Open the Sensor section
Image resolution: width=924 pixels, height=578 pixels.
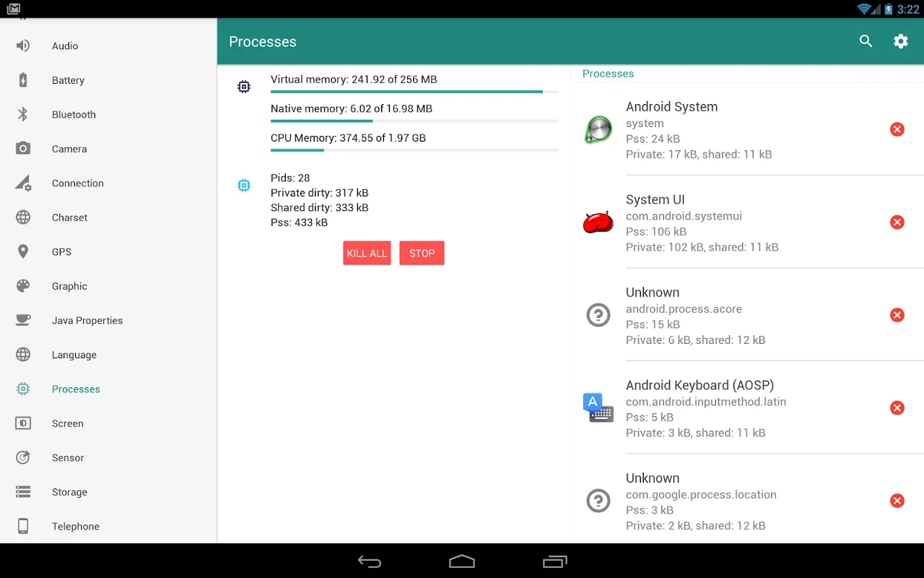click(x=108, y=457)
